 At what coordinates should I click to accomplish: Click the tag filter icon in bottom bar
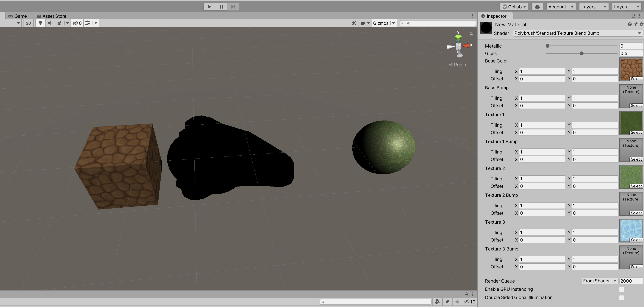pos(447,302)
